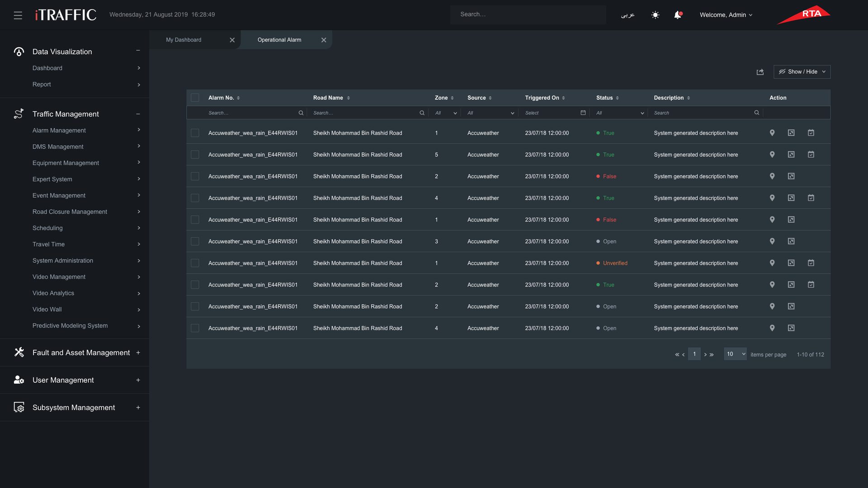Open details icon in the last table row

(791, 328)
